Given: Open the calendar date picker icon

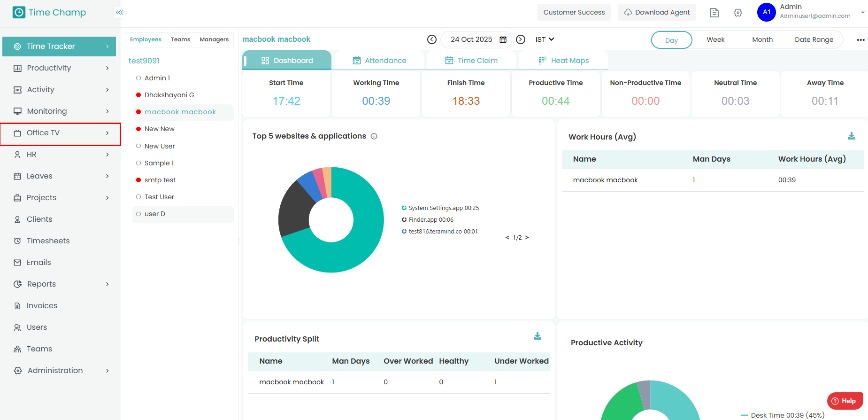Looking at the screenshot, I should pyautogui.click(x=503, y=39).
